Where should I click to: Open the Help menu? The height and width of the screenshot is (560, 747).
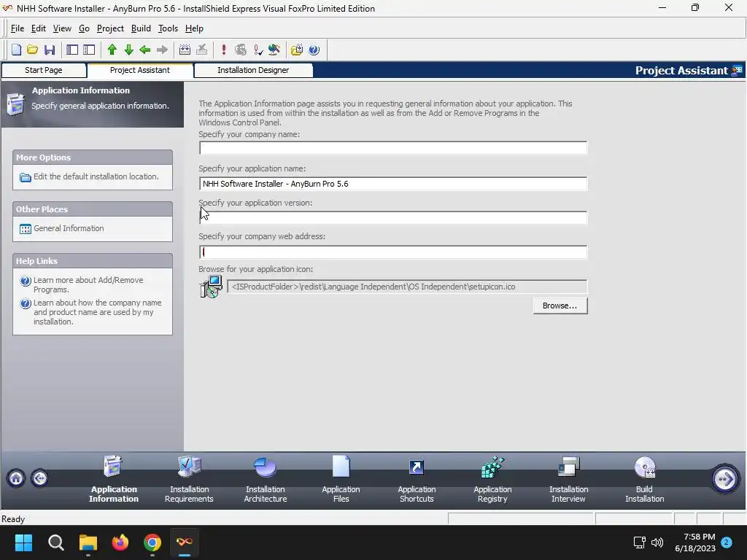pyautogui.click(x=194, y=28)
